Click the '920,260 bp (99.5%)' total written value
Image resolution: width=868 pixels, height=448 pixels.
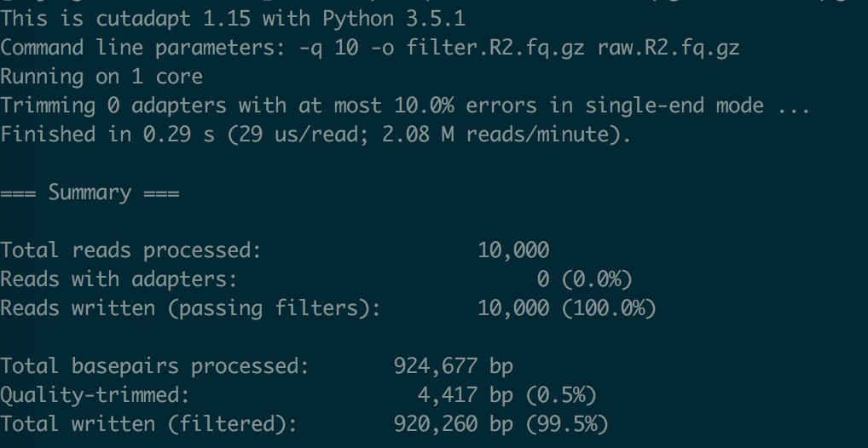tap(501, 424)
